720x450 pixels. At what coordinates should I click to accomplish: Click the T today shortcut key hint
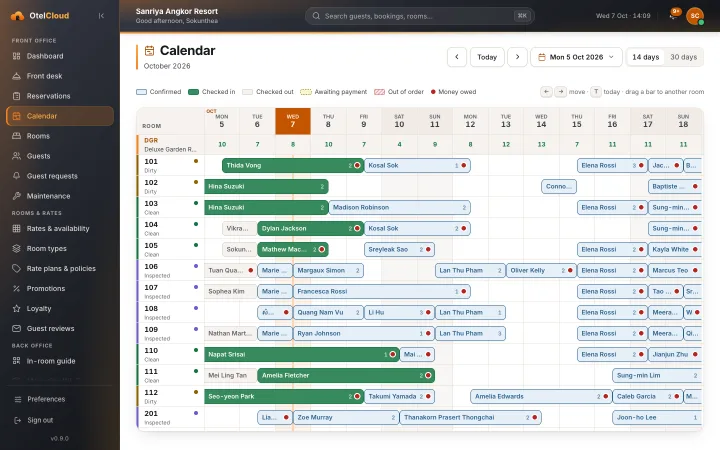pos(596,92)
